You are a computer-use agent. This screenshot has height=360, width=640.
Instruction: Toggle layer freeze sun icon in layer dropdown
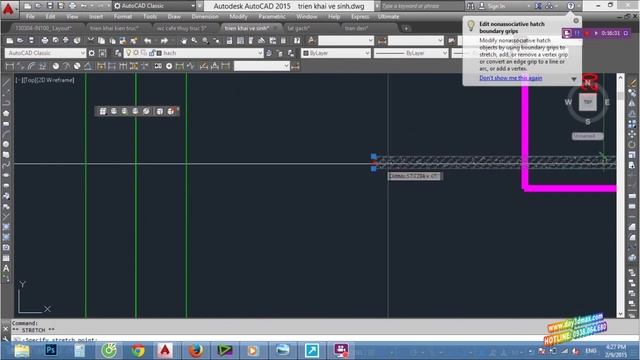(x=136, y=53)
